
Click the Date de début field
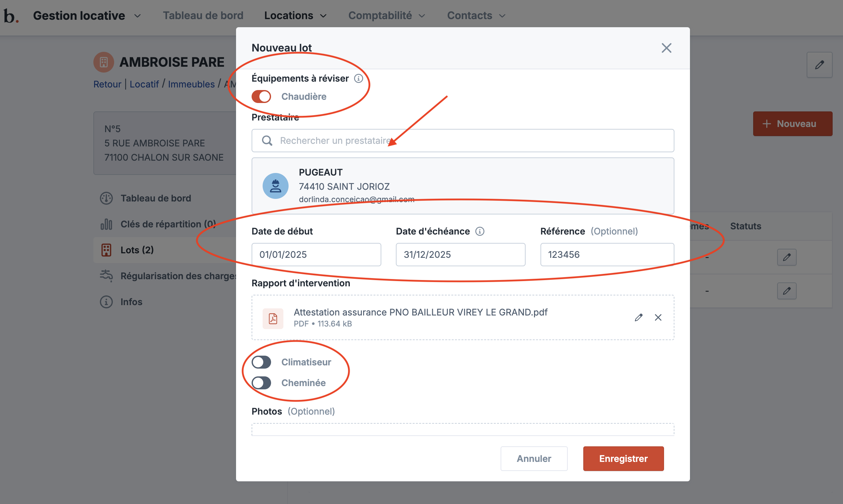tap(316, 254)
